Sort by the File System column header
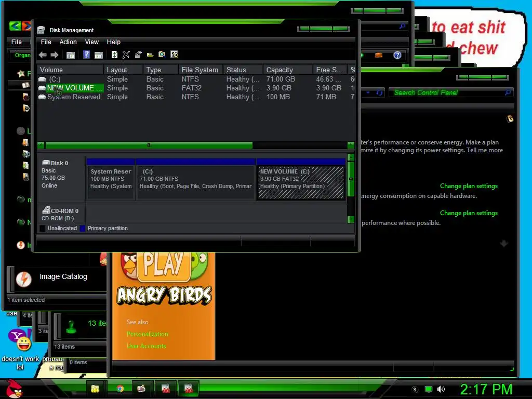The image size is (532, 399). [x=200, y=70]
